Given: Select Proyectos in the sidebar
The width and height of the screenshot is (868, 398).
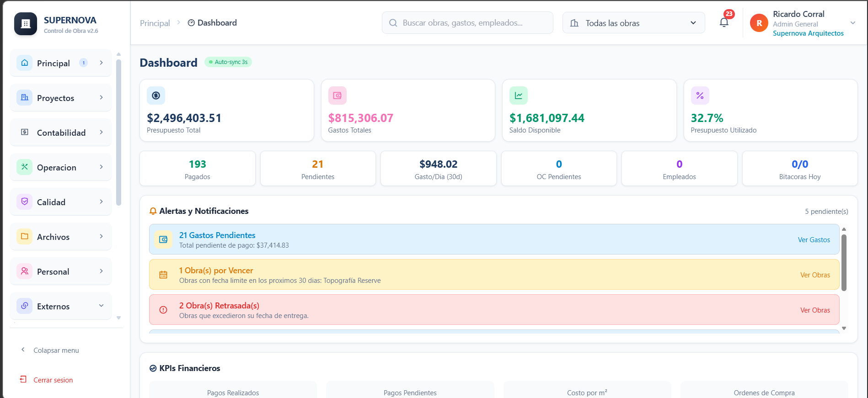Looking at the screenshot, I should coord(61,98).
